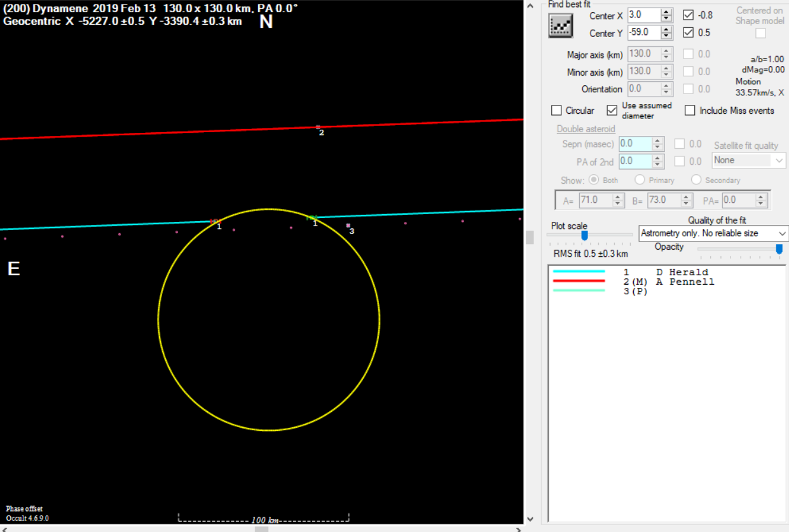This screenshot has height=532, width=789.
Task: Click the horizontal scrollbar thumb below plot
Action: (x=261, y=528)
